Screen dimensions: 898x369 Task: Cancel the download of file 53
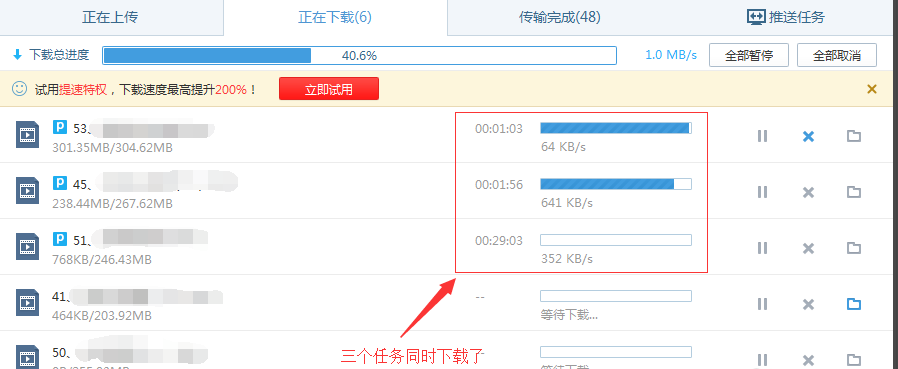tap(808, 136)
